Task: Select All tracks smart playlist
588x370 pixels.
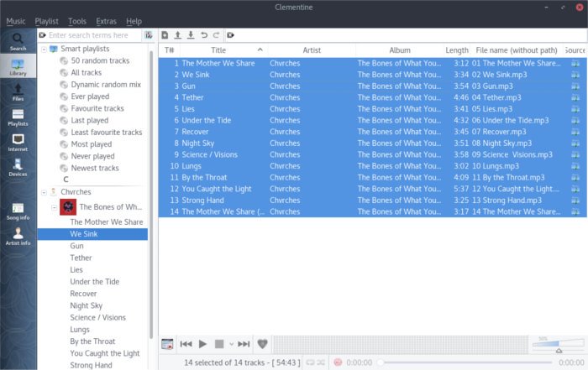Action: [x=87, y=73]
